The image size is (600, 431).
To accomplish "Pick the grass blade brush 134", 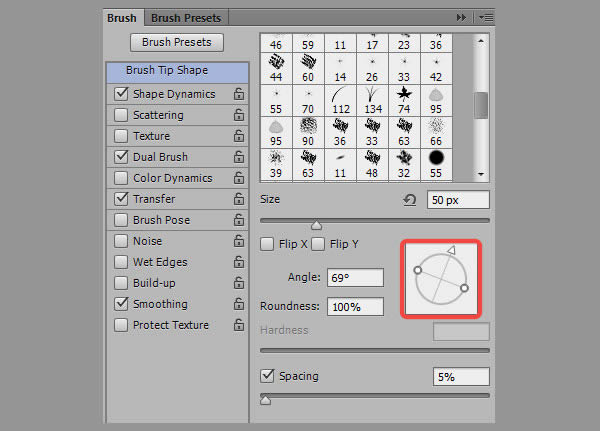I will click(373, 96).
